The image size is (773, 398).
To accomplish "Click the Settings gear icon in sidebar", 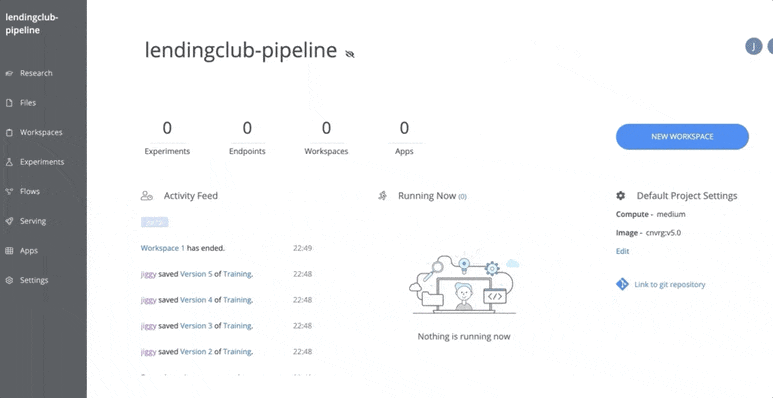I will 9,280.
